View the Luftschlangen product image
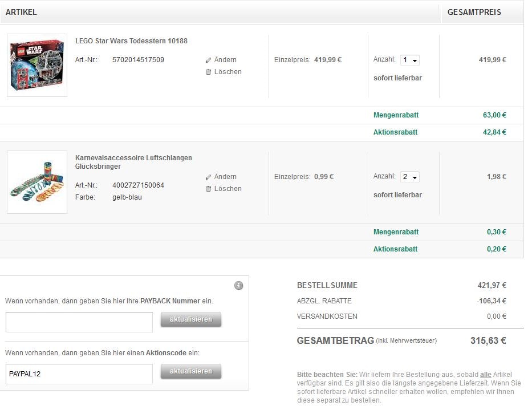This screenshot has height=406, width=532. (37, 181)
